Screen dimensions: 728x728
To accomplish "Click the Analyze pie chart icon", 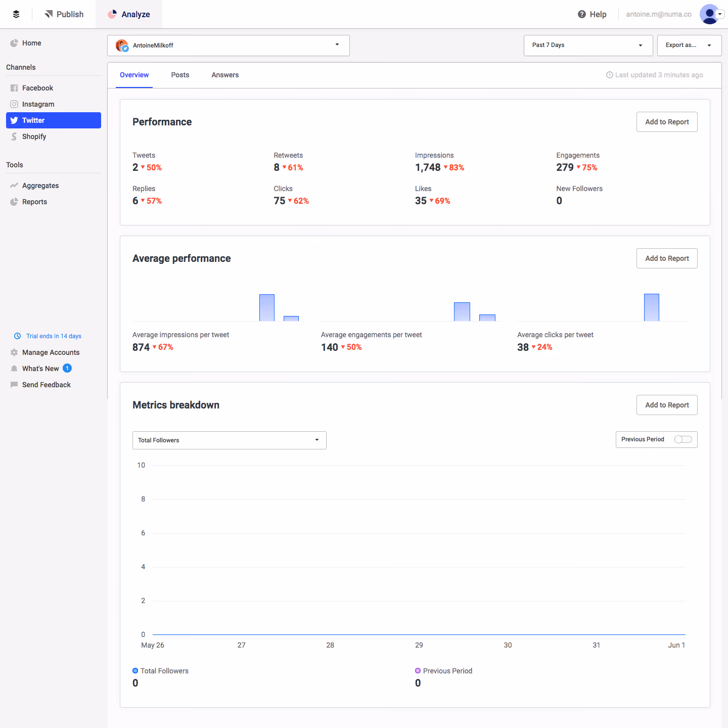I will click(112, 14).
